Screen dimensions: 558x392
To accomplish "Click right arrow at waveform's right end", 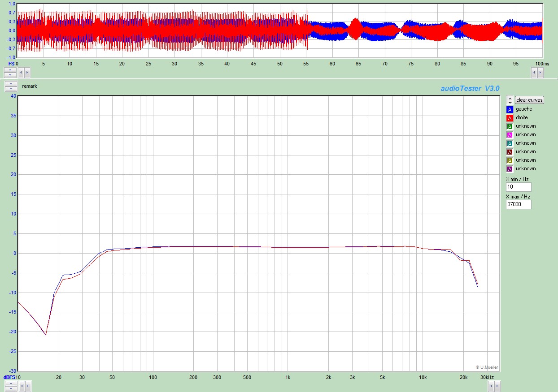I will 541,72.
